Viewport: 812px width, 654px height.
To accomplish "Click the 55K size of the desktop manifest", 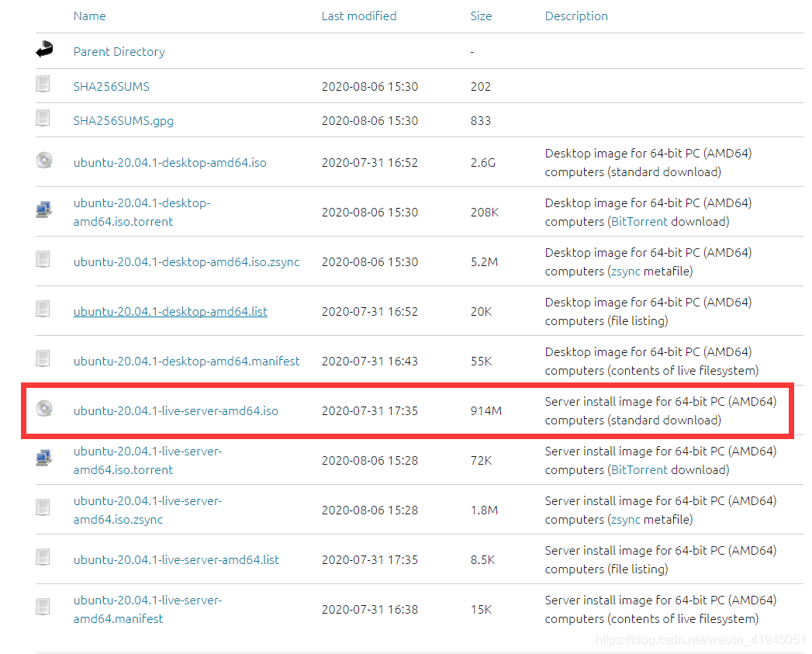I will (481, 362).
